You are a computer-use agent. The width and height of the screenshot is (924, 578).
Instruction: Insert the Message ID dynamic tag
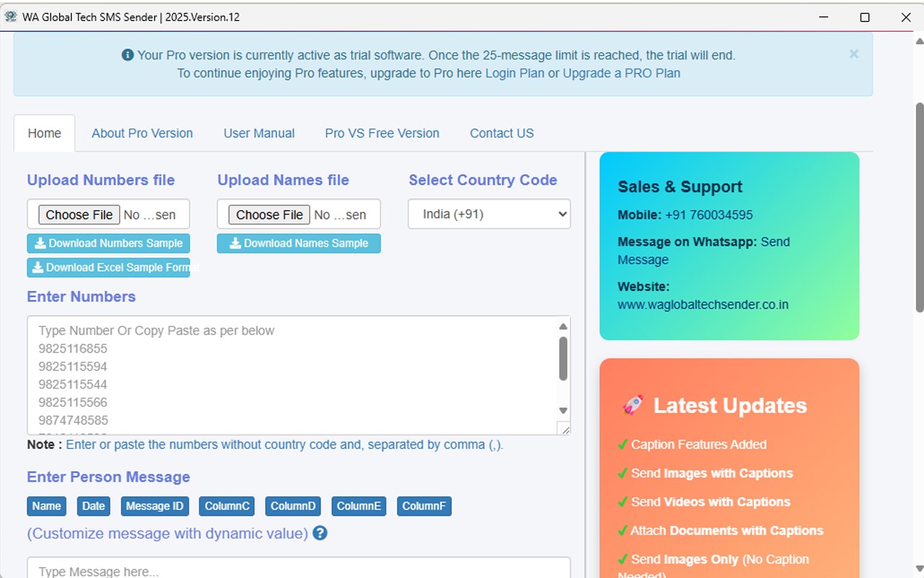pyautogui.click(x=154, y=506)
